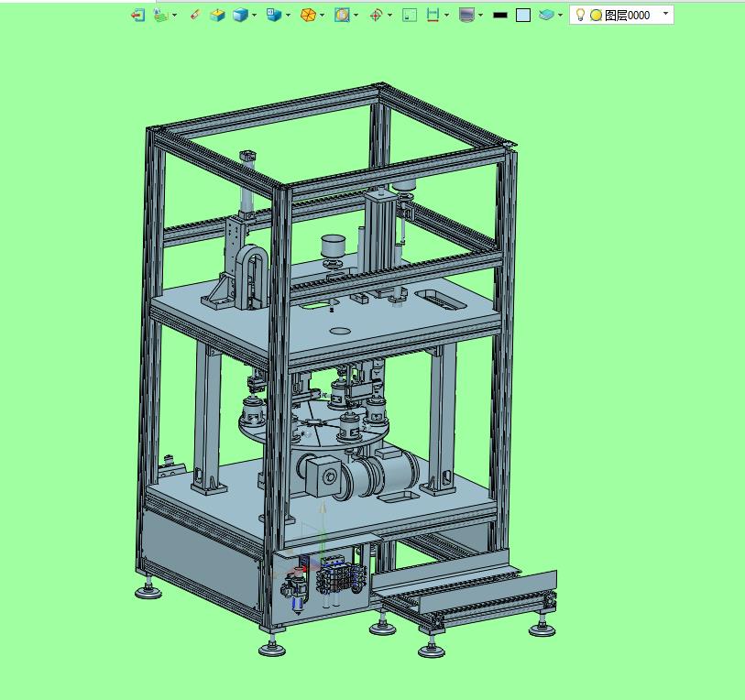
Task: Open the dropdown beside orange polyhedron icon
Action: coord(323,16)
